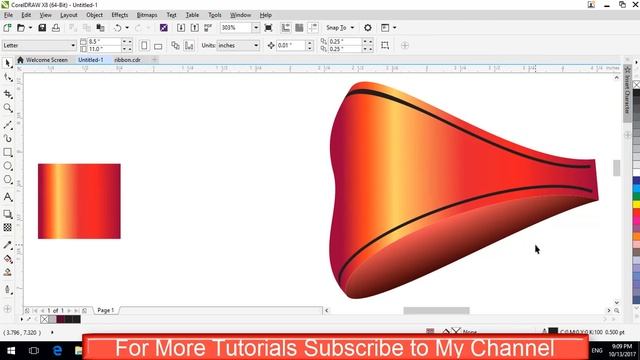Toggle Show Guidelines button
Screen dimensions: 640x360
[x=313, y=28]
